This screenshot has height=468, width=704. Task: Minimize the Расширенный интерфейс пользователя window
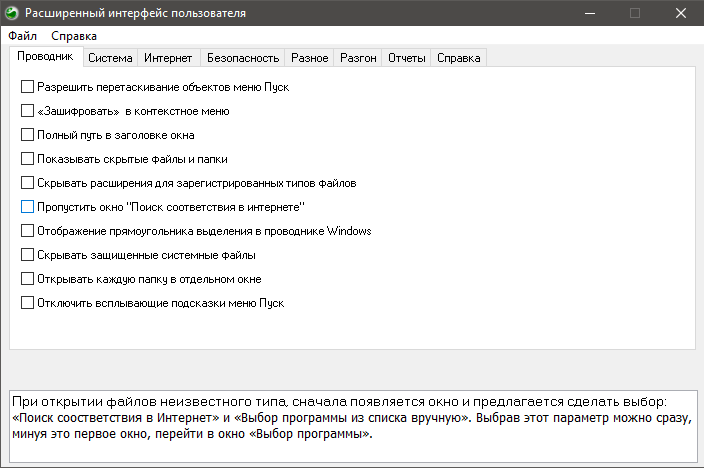pyautogui.click(x=590, y=13)
